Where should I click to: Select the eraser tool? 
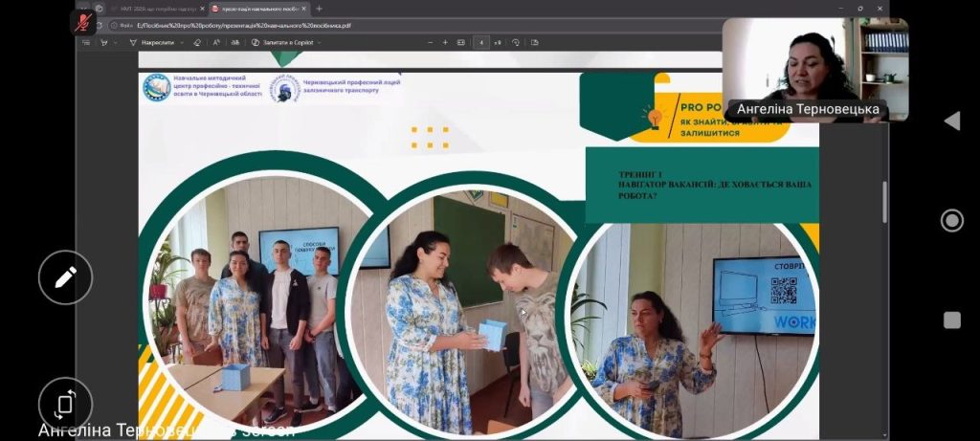tap(197, 42)
